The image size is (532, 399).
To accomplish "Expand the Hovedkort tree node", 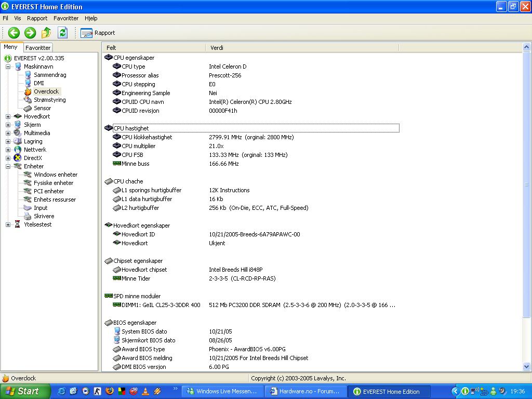I will [x=8, y=116].
